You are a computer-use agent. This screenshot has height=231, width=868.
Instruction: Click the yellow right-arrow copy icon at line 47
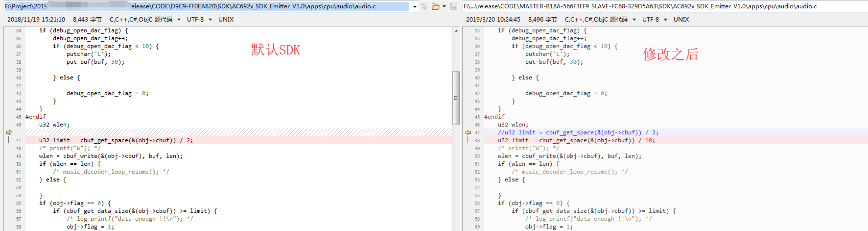[x=9, y=132]
